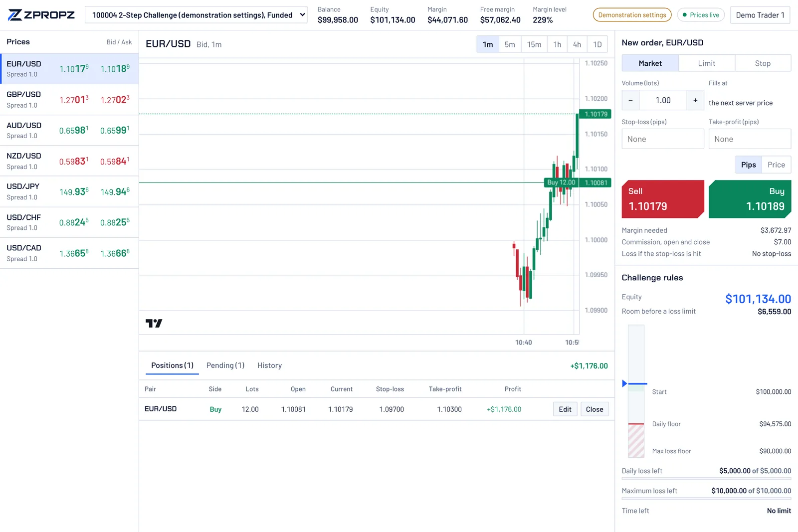This screenshot has height=532, width=798.
Task: Toggle stop-loss units to Pips
Action: pyautogui.click(x=748, y=165)
